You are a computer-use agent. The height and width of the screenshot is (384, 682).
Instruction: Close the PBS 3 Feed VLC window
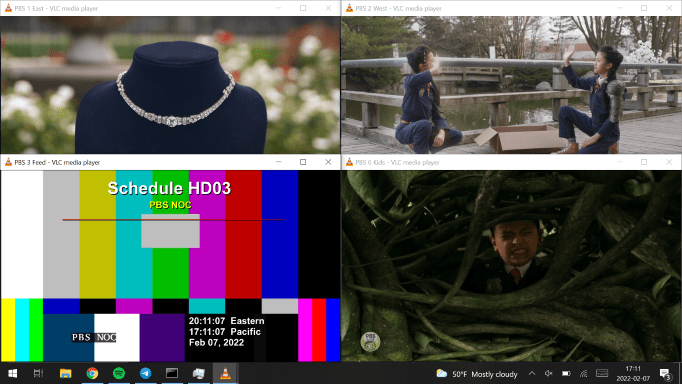coord(328,162)
